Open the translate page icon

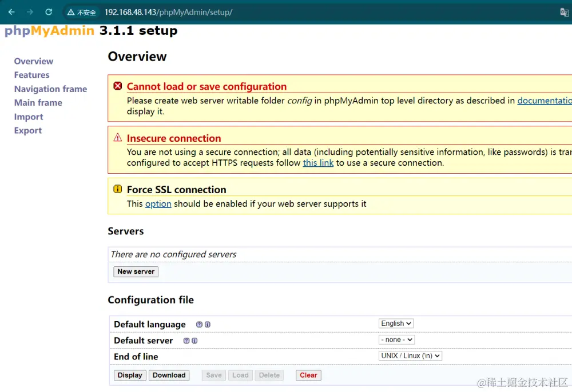(564, 12)
